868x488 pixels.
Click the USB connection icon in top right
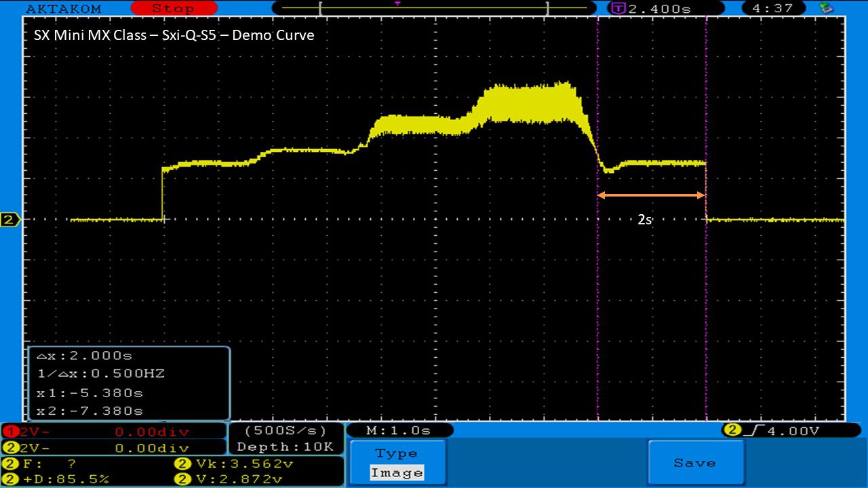click(826, 8)
